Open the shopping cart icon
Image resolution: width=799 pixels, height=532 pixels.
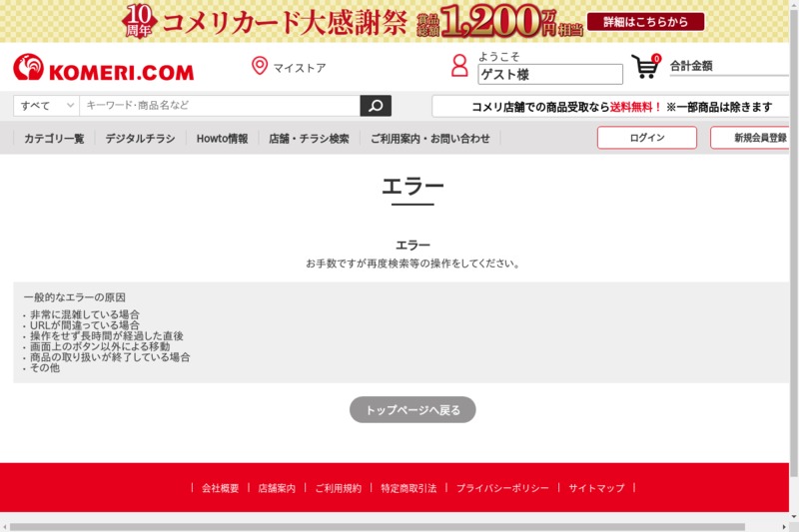(x=645, y=67)
